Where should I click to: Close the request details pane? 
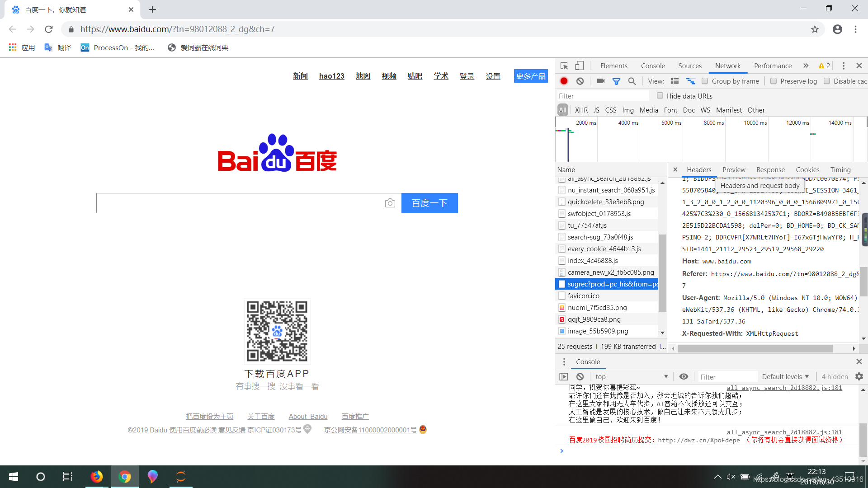pyautogui.click(x=675, y=170)
